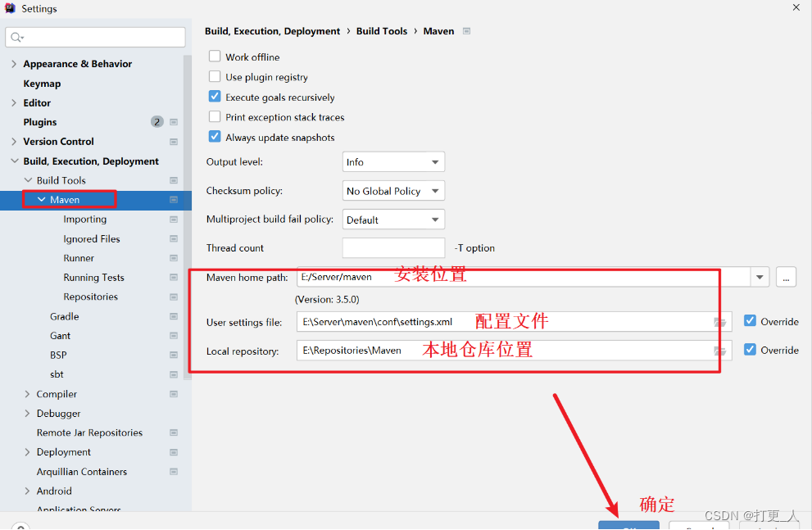Click the User settings file path field

pyautogui.click(x=515, y=322)
